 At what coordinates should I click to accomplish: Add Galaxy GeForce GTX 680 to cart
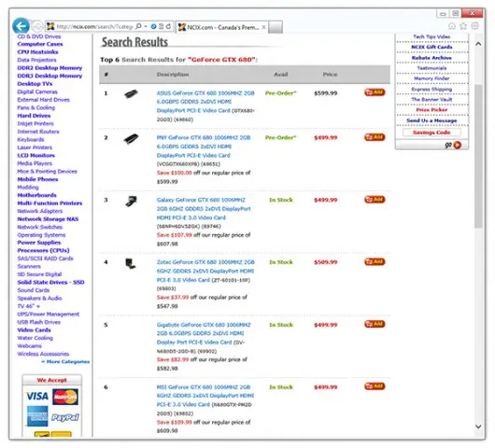pos(375,199)
